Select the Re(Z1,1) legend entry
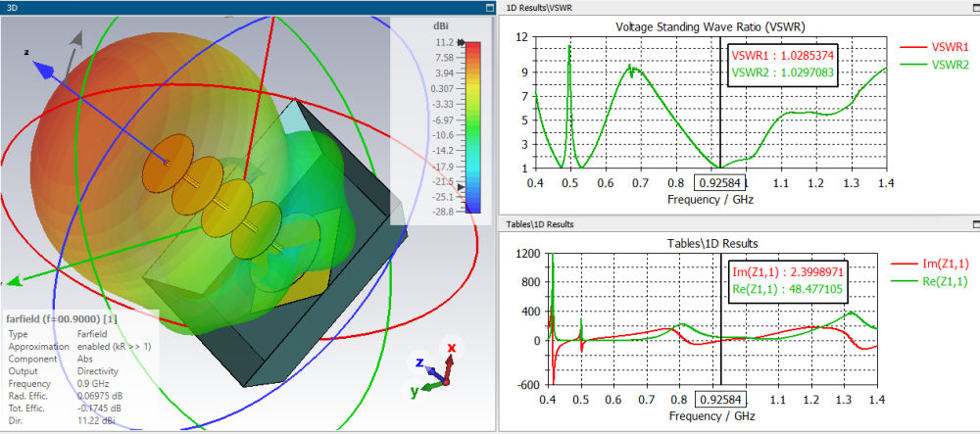This screenshot has width=980, height=434. tap(929, 281)
